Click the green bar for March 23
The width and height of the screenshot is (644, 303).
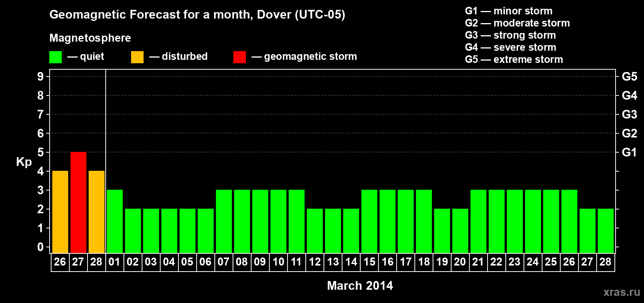pyautogui.click(x=515, y=222)
